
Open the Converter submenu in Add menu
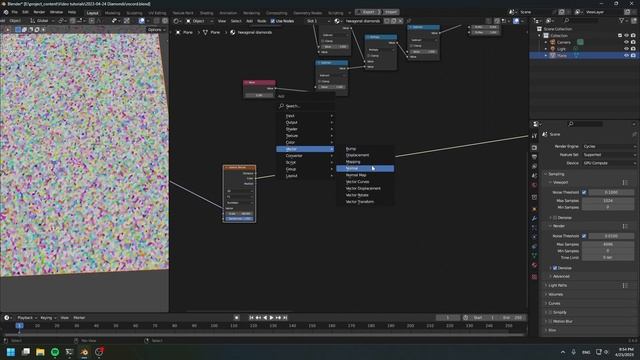[x=305, y=156]
